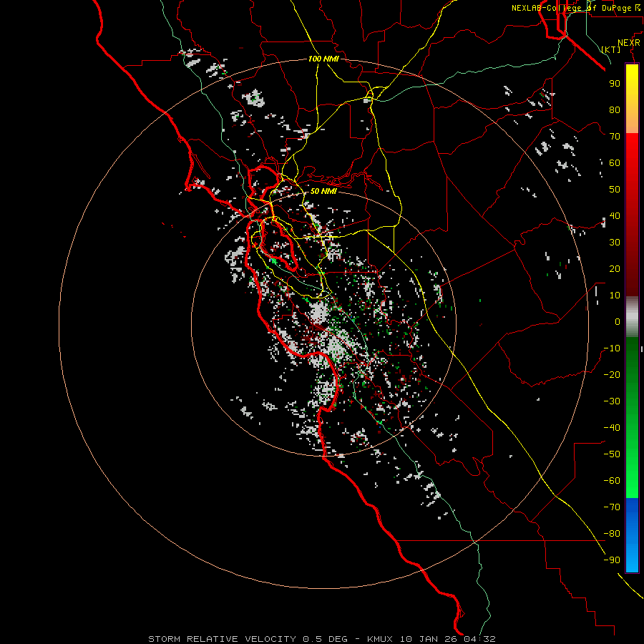This screenshot has width=644, height=644.
Task: Click the "80" value on velocity scale
Action: [x=615, y=109]
